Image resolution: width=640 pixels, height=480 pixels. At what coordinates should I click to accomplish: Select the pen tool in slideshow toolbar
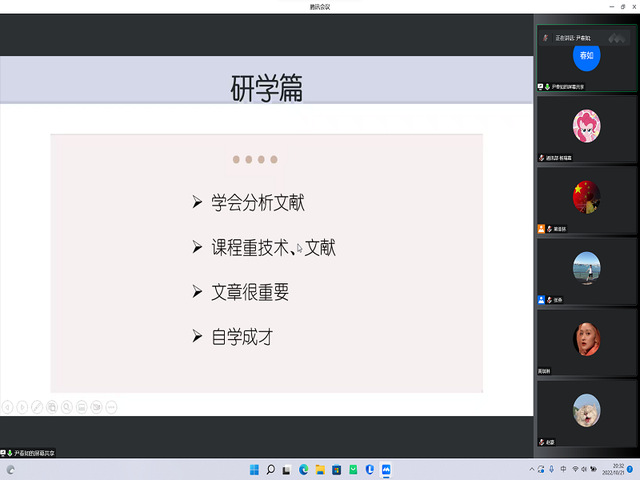tap(37, 407)
